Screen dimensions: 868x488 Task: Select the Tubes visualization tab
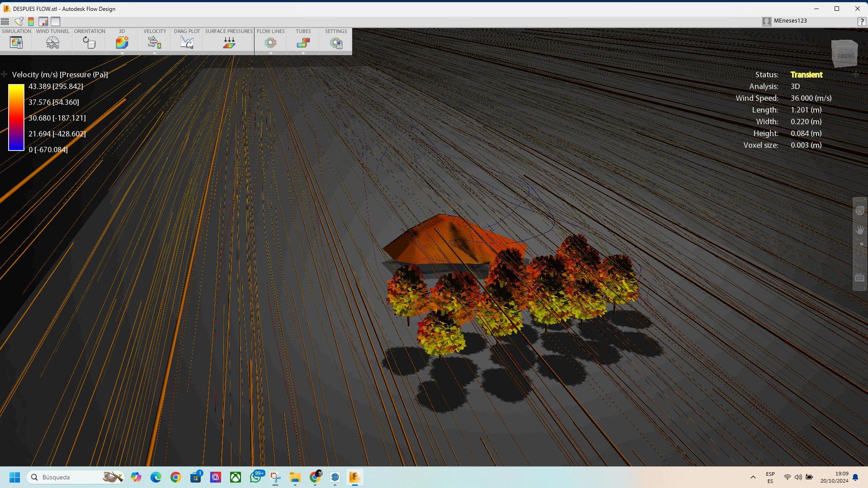(303, 42)
